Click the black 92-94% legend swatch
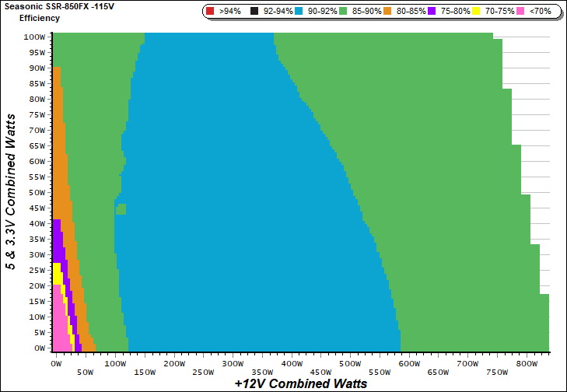This screenshot has height=392, width=567. [255, 12]
